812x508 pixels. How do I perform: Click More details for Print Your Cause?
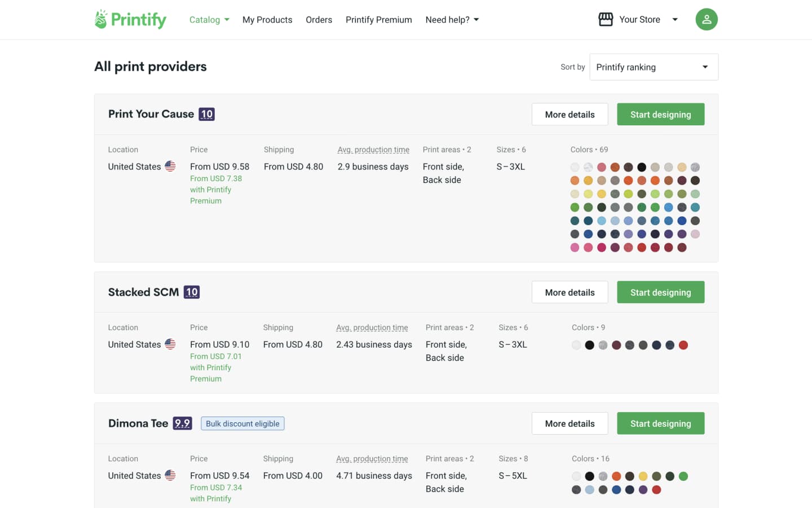point(570,114)
